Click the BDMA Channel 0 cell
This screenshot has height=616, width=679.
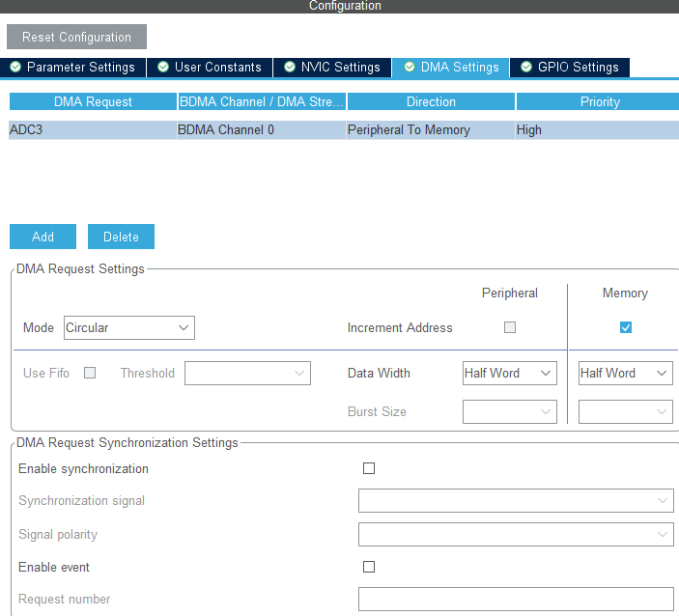click(262, 130)
